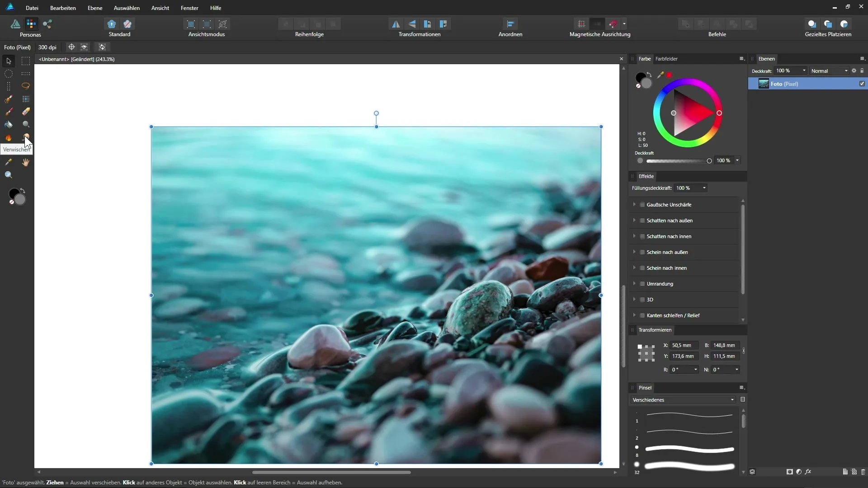
Task: Select the hand view tool
Action: tap(26, 162)
